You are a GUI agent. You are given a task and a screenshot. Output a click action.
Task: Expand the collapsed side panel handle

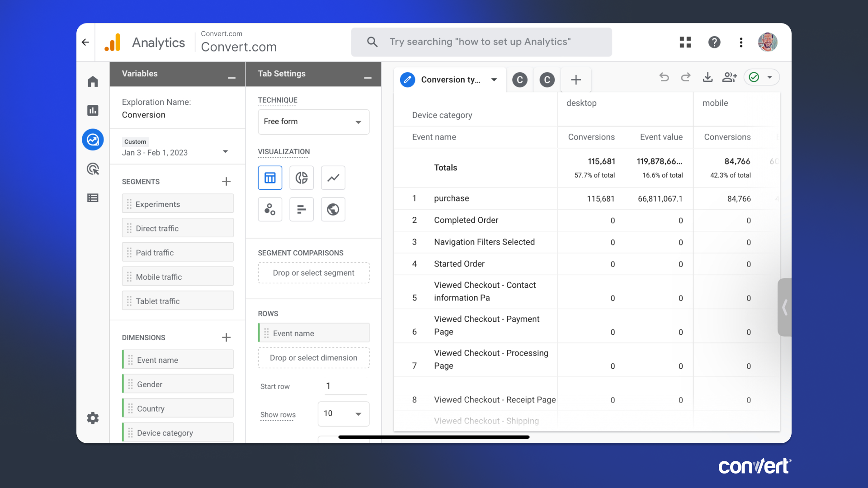tap(785, 307)
